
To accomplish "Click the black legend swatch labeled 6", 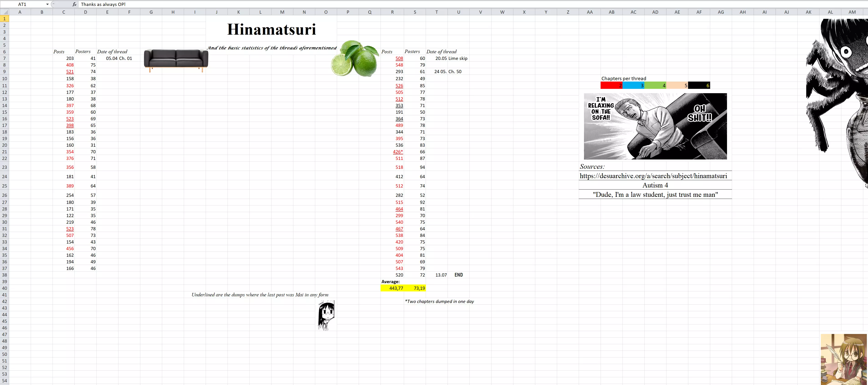I will pyautogui.click(x=699, y=86).
